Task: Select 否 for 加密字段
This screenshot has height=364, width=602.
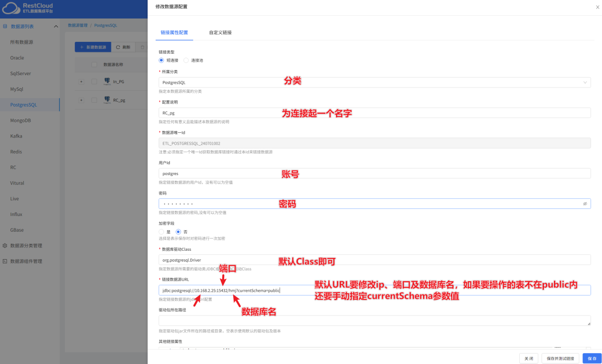Action: pyautogui.click(x=178, y=232)
